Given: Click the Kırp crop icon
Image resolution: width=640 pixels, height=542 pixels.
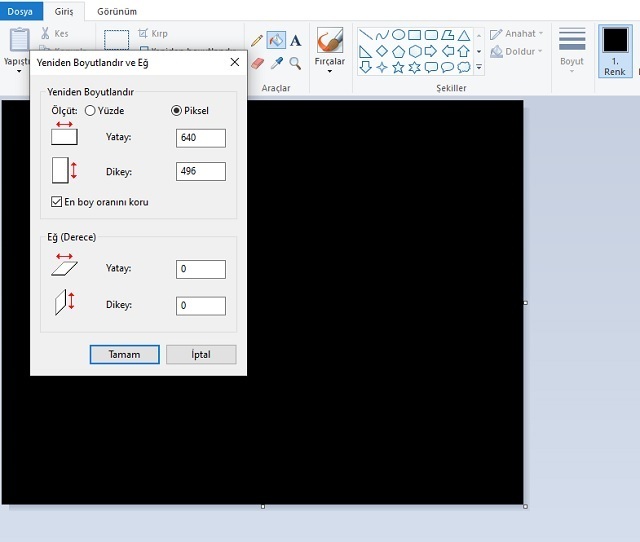Looking at the screenshot, I should tap(144, 33).
